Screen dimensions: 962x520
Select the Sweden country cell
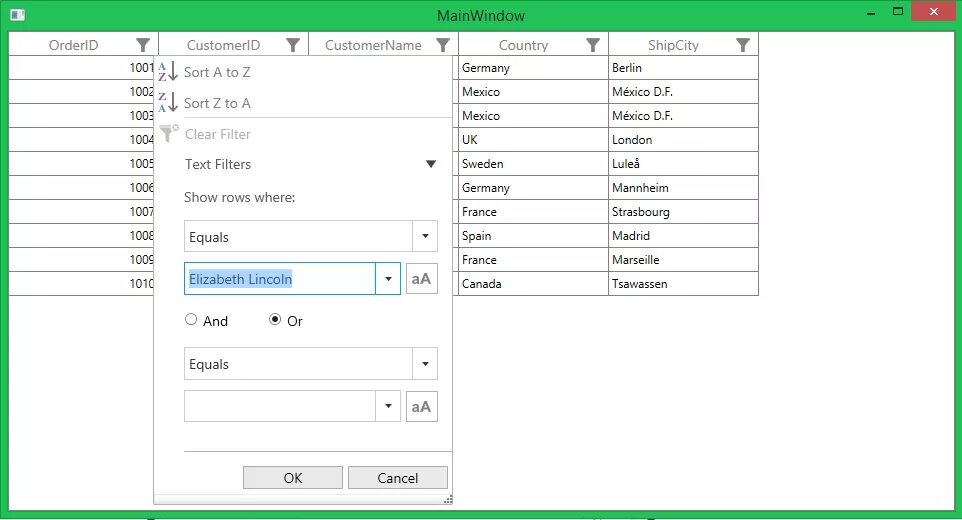coord(533,163)
